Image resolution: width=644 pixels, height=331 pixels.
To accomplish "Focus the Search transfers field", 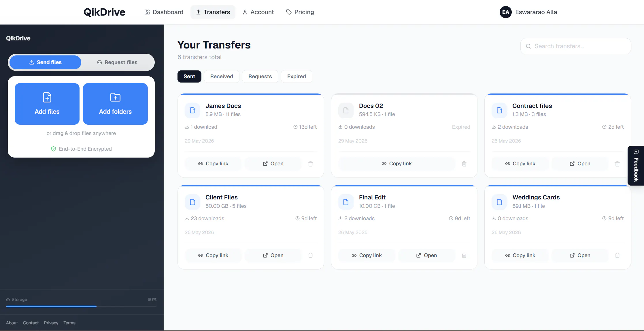I will (575, 46).
